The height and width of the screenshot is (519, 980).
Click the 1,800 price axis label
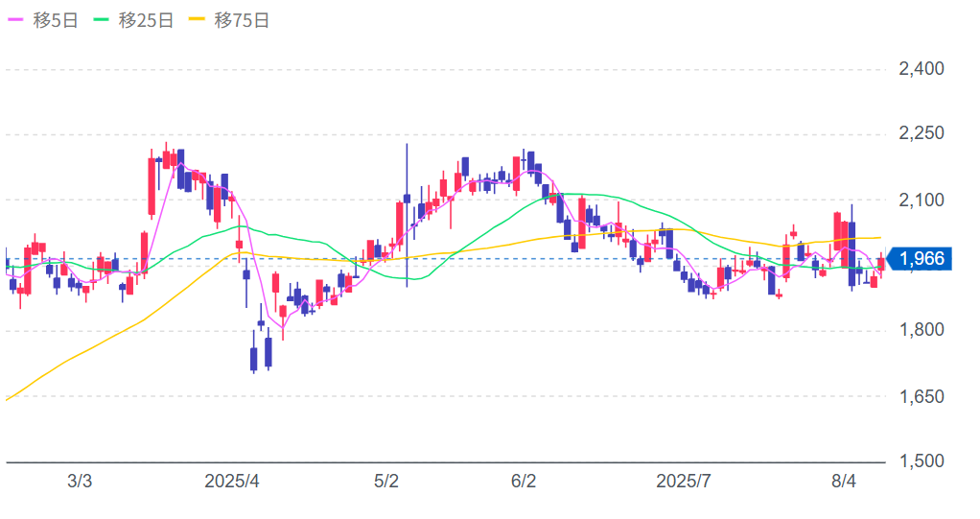point(922,331)
